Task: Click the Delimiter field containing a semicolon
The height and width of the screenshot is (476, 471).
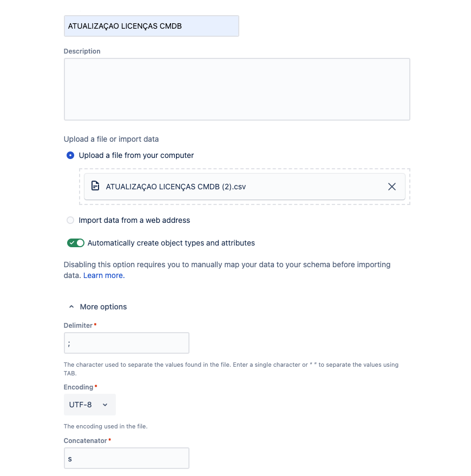Action: coord(126,343)
